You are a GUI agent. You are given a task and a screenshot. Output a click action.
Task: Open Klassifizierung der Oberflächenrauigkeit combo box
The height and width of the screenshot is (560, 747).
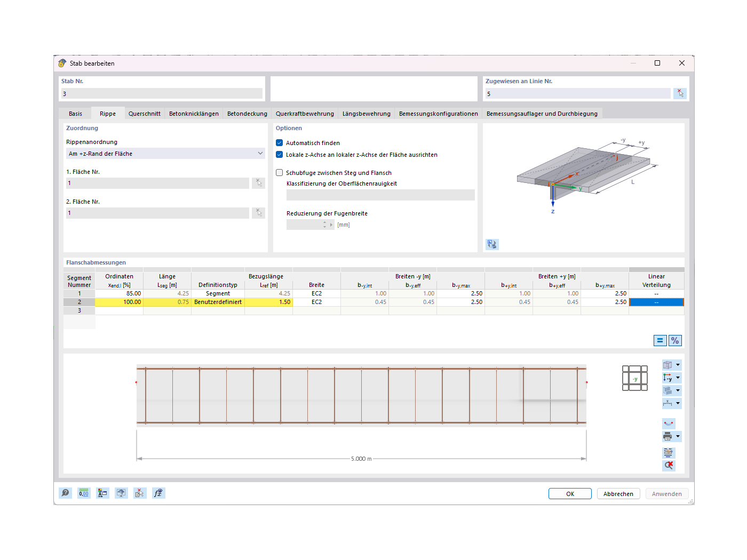380,195
